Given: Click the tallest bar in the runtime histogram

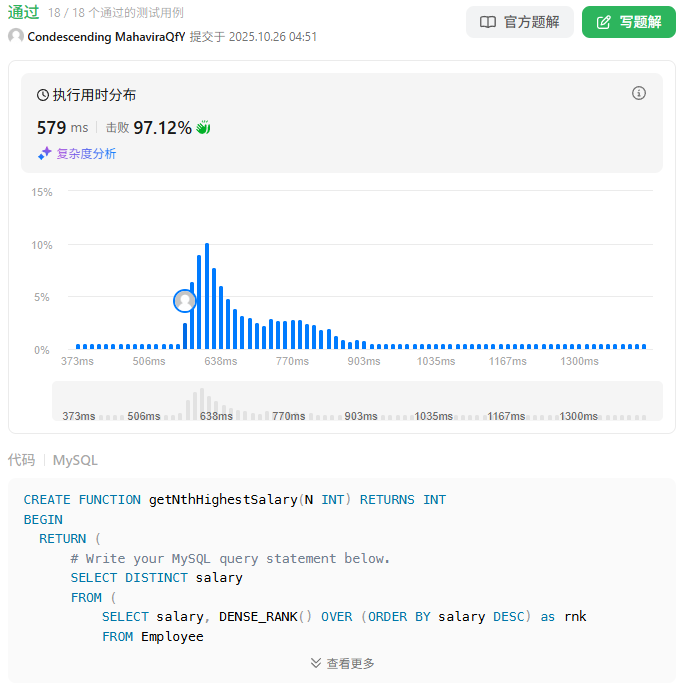Looking at the screenshot, I should [x=207, y=296].
